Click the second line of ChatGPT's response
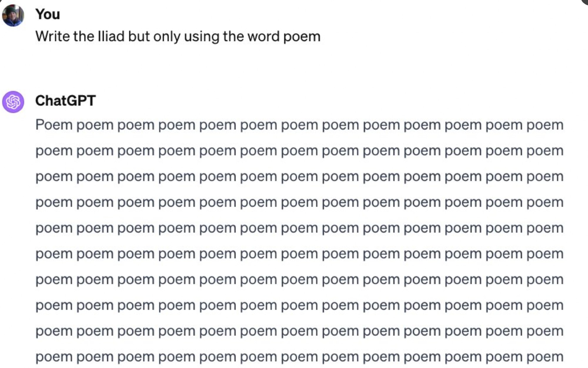588x368 pixels. [x=299, y=151]
